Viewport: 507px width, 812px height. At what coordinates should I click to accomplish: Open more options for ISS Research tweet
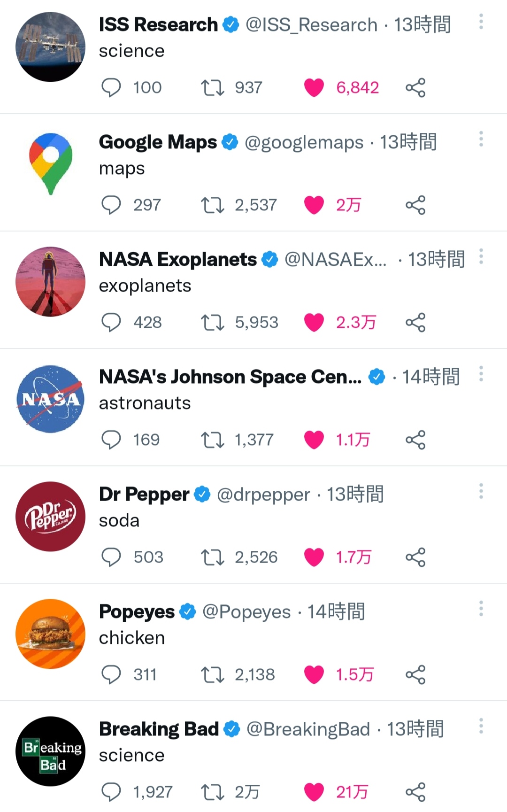[x=481, y=22]
